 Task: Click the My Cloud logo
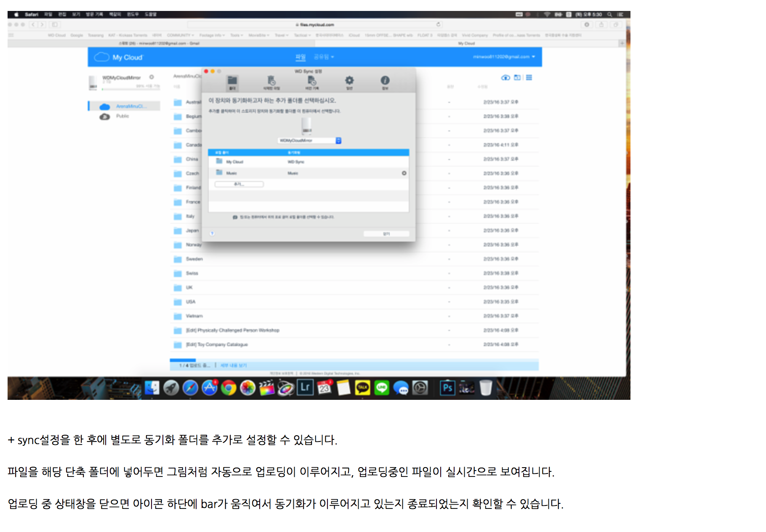(x=119, y=57)
